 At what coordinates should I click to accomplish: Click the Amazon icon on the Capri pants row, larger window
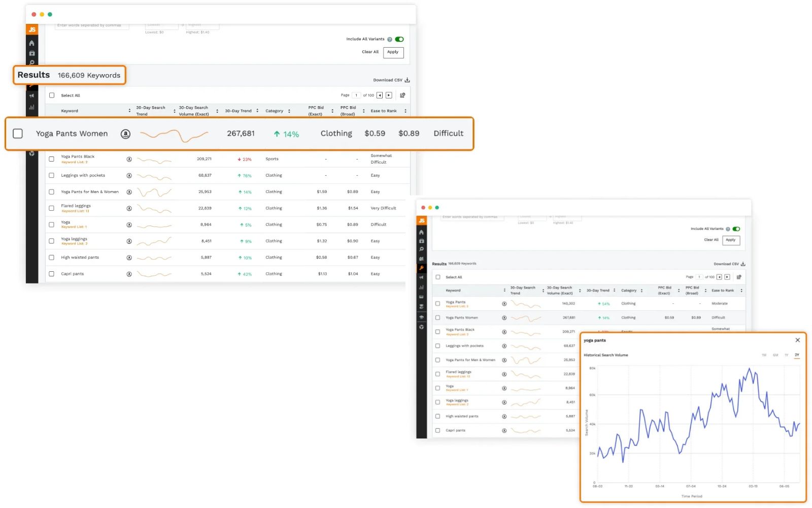click(x=129, y=274)
